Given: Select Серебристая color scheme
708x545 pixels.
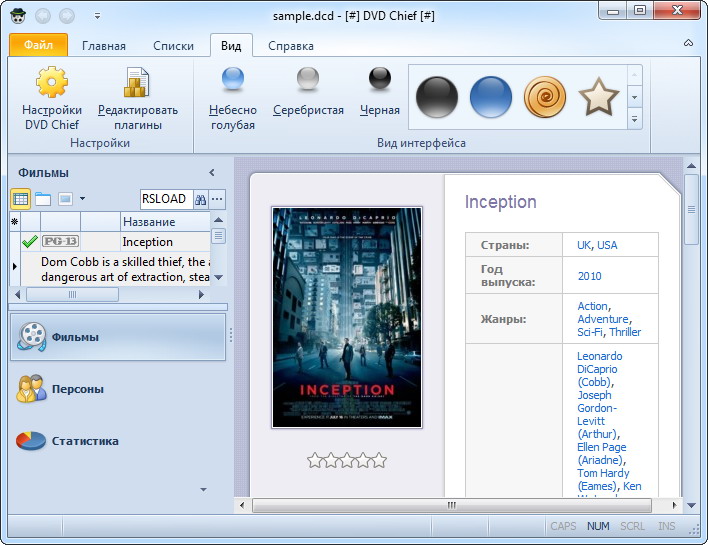Looking at the screenshot, I should pos(308,80).
